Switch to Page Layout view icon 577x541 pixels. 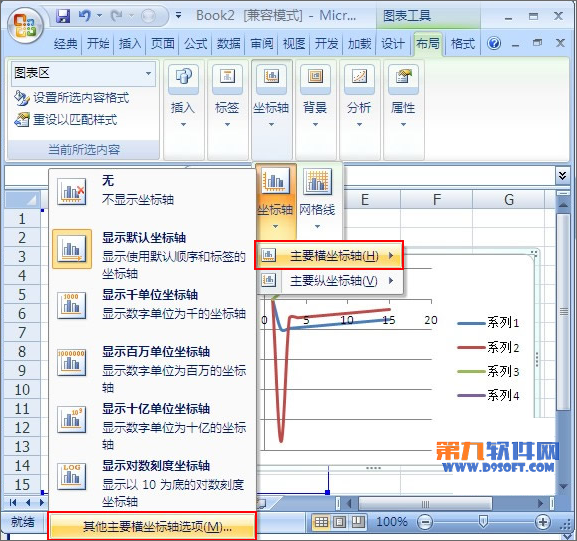(339, 521)
